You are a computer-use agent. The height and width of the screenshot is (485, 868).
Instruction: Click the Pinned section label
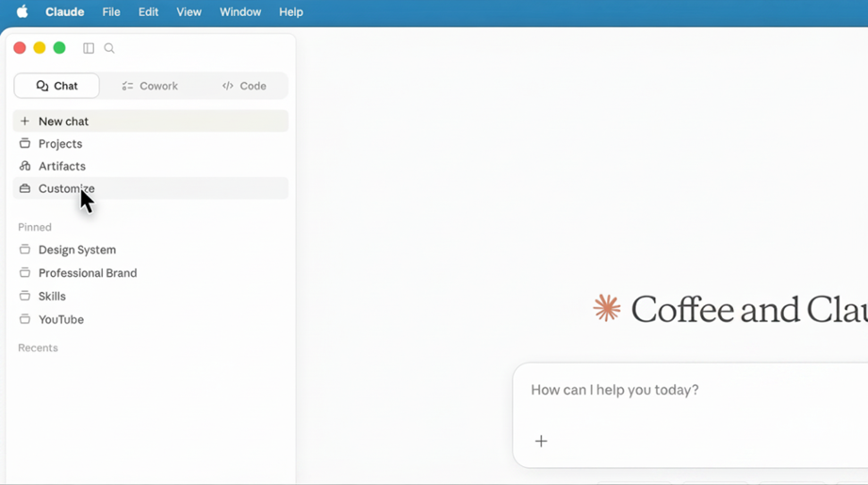pyautogui.click(x=35, y=227)
